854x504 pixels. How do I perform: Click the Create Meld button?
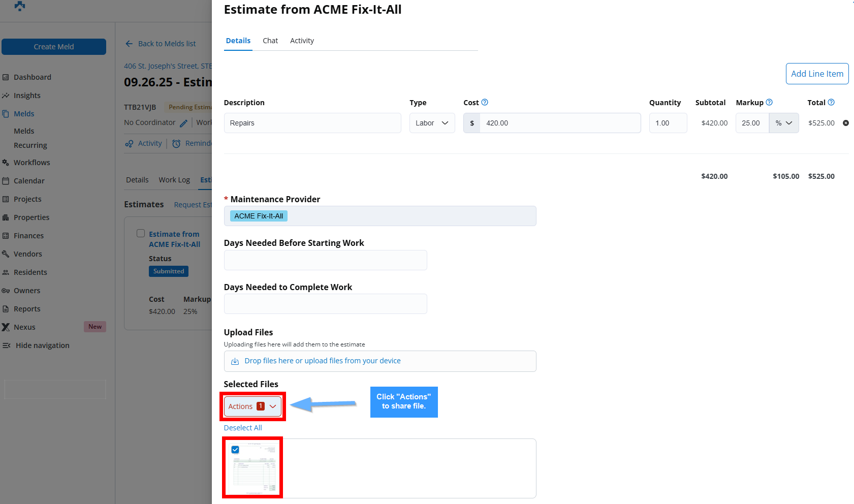(x=54, y=47)
